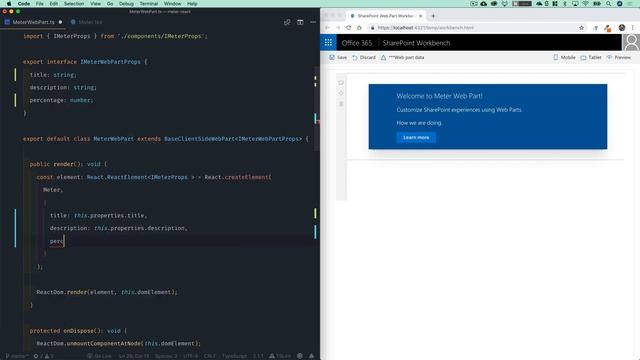Click the 'Meter,' code line
This screenshot has height=360, width=640.
pos(53,190)
